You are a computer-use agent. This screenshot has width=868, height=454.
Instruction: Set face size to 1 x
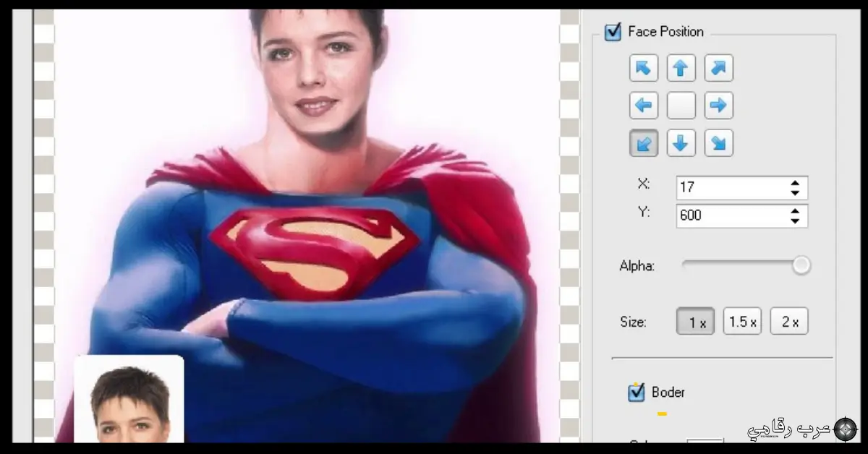(695, 322)
